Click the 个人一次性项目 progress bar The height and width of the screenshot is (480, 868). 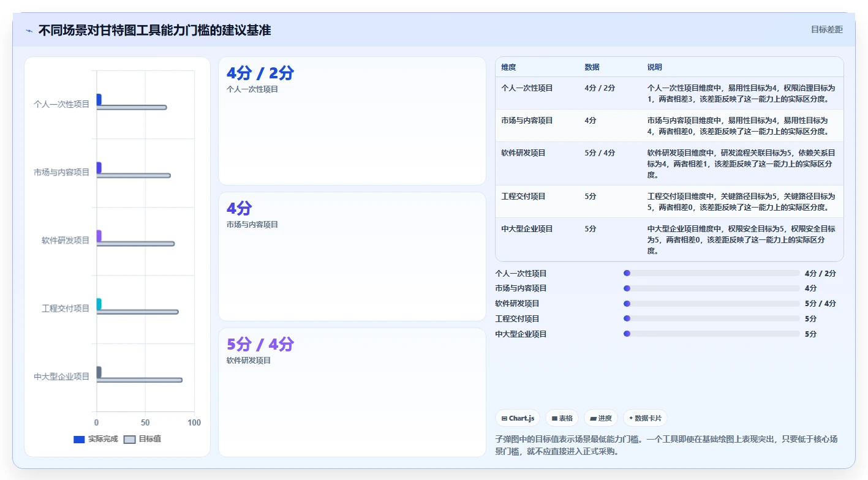click(x=712, y=273)
